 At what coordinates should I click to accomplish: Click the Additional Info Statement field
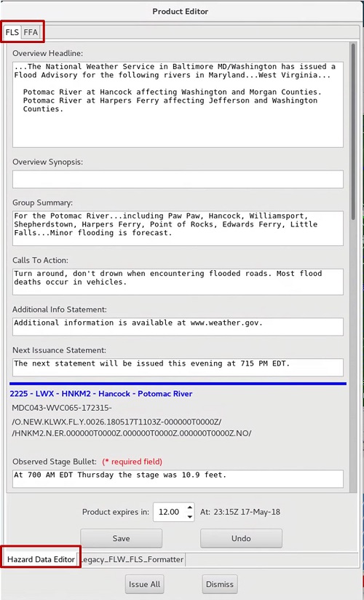pyautogui.click(x=178, y=327)
